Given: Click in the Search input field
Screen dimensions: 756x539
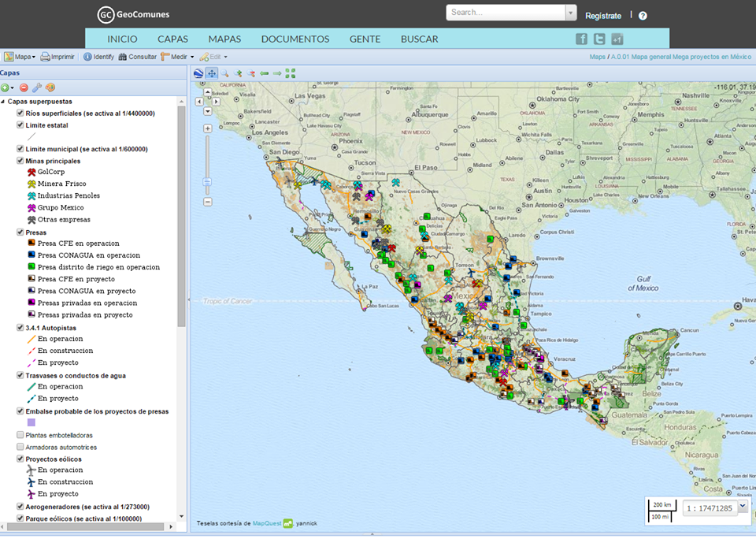Looking at the screenshot, I should tap(506, 13).
